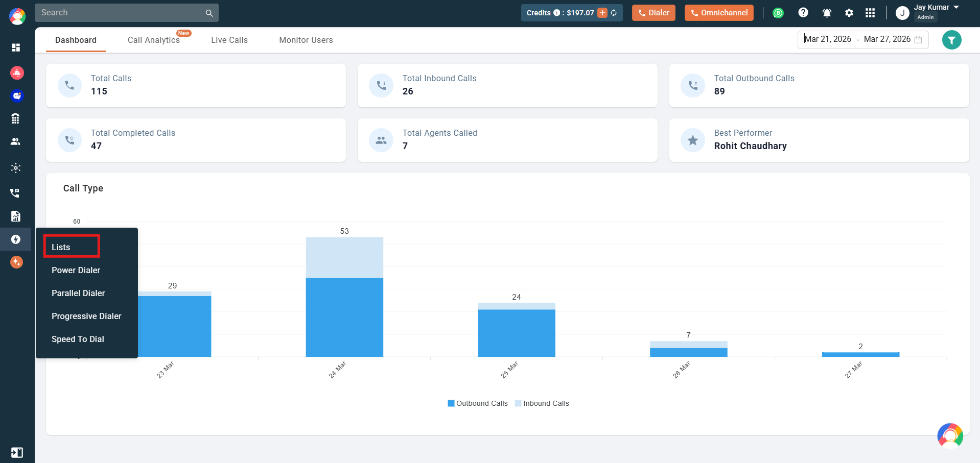Click the Credits balance button
The height and width of the screenshot is (463, 980).
572,13
